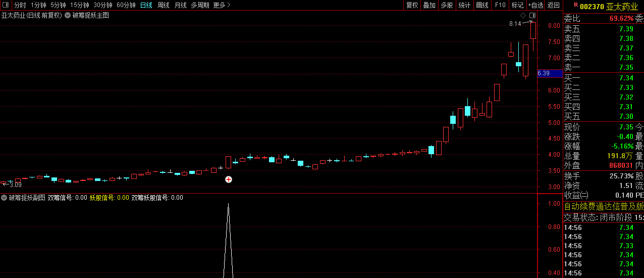
Task: Add stock via +自选 button
Action: (x=536, y=5)
